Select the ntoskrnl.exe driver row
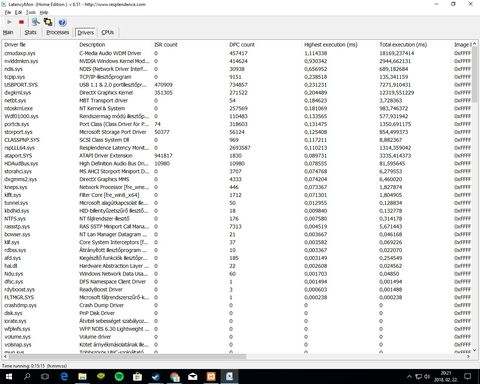 click(x=237, y=108)
